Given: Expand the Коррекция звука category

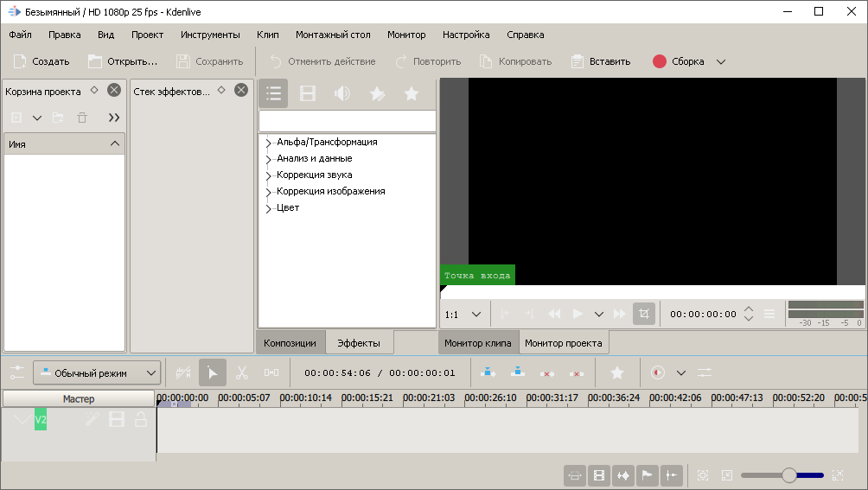Looking at the screenshot, I should [x=268, y=176].
